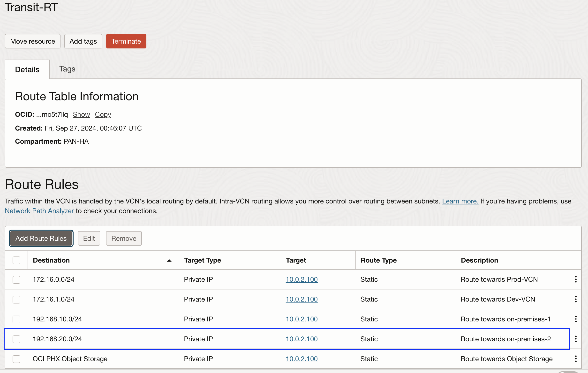Copy the route table OCID

103,114
